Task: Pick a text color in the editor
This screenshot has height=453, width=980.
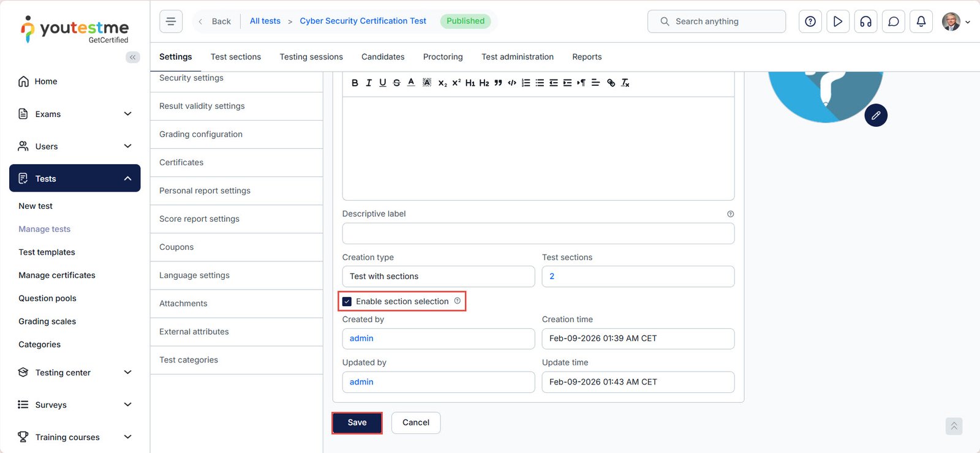Action: 411,83
